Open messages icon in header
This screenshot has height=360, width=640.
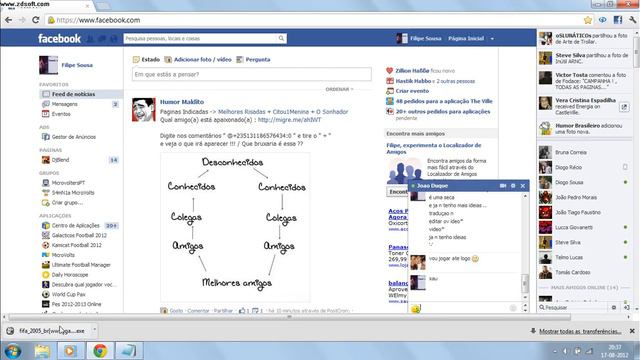click(102, 38)
